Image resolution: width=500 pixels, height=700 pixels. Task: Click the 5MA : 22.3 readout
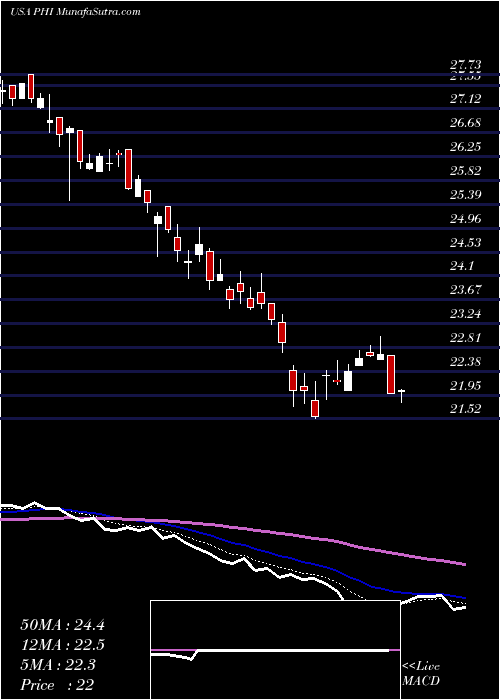click(x=57, y=665)
